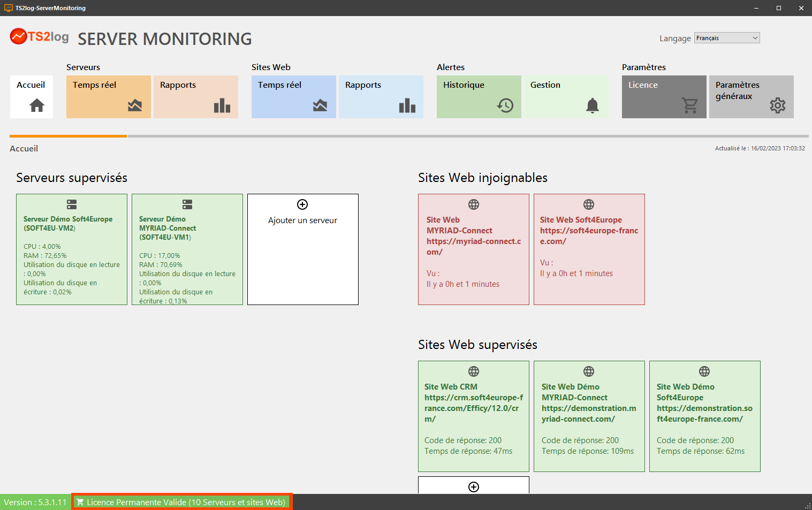This screenshot has width=812, height=510.
Task: Click the bell icon in Gestion
Action: click(593, 105)
